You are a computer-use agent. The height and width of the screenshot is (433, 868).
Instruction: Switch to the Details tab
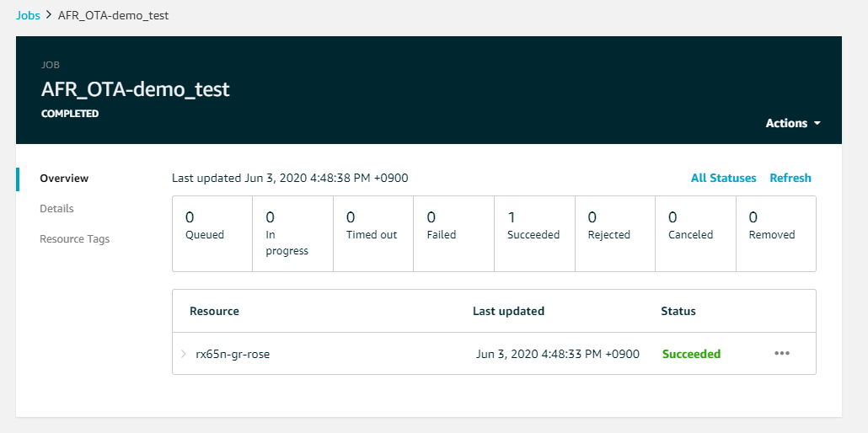(56, 209)
